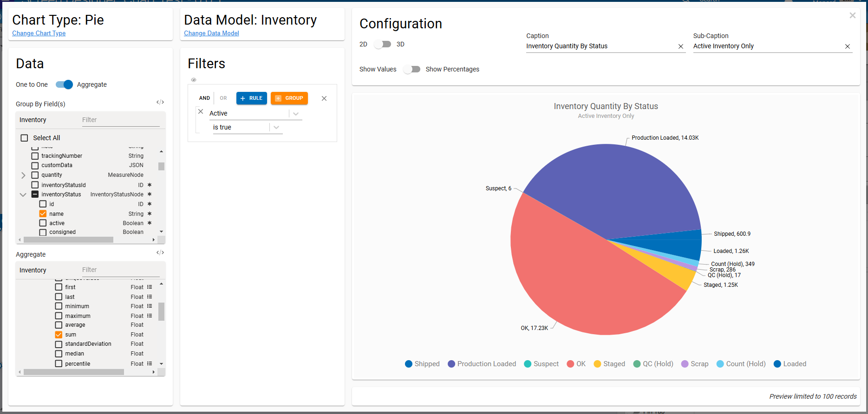Remove the filter group with X icon

pos(324,98)
